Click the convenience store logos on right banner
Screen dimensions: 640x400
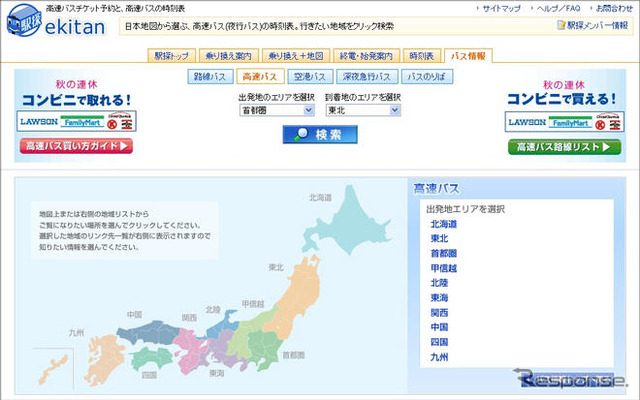click(564, 121)
